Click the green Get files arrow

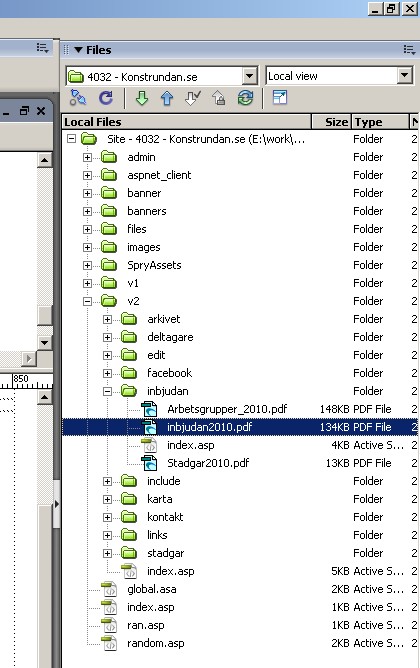pos(142,98)
